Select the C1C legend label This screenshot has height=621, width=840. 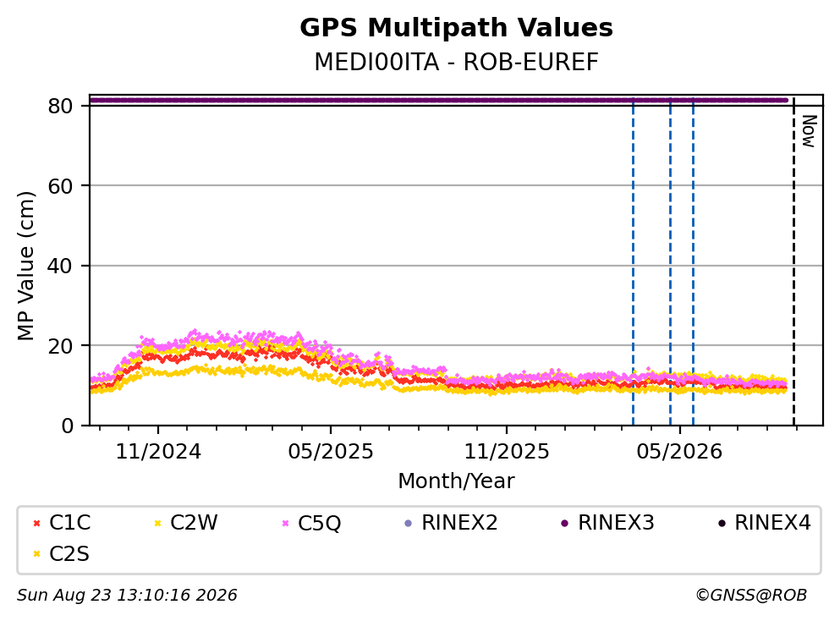[69, 523]
